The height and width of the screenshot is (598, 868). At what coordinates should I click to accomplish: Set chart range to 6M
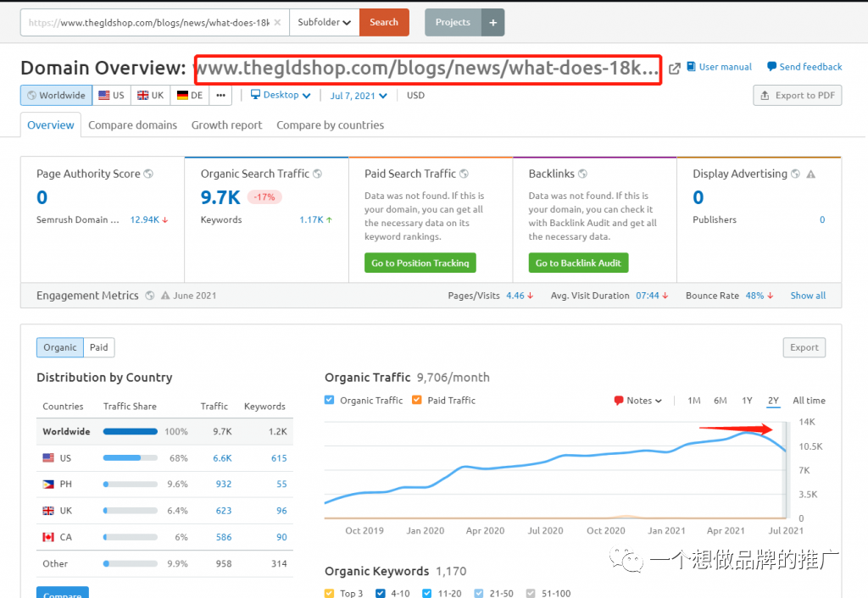point(721,401)
